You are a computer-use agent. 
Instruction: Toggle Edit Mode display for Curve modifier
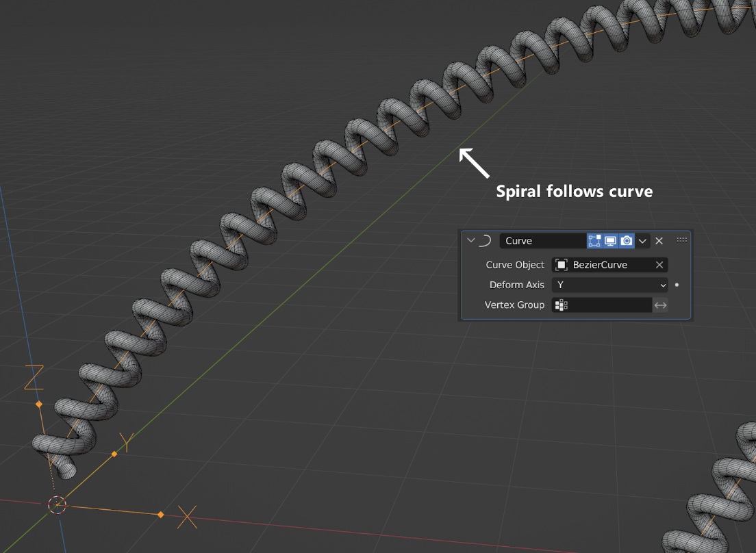(x=595, y=240)
